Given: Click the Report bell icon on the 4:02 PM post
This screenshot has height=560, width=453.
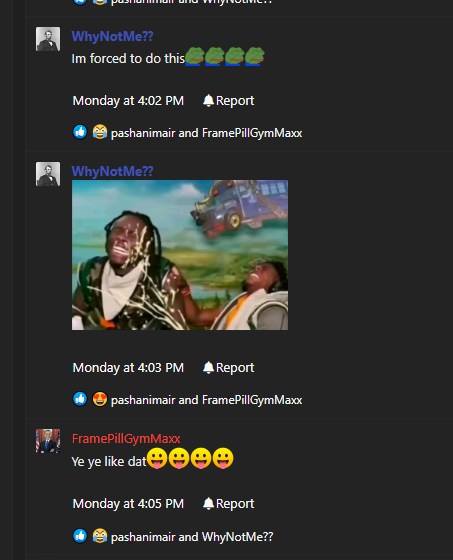Looking at the screenshot, I should click(208, 101).
